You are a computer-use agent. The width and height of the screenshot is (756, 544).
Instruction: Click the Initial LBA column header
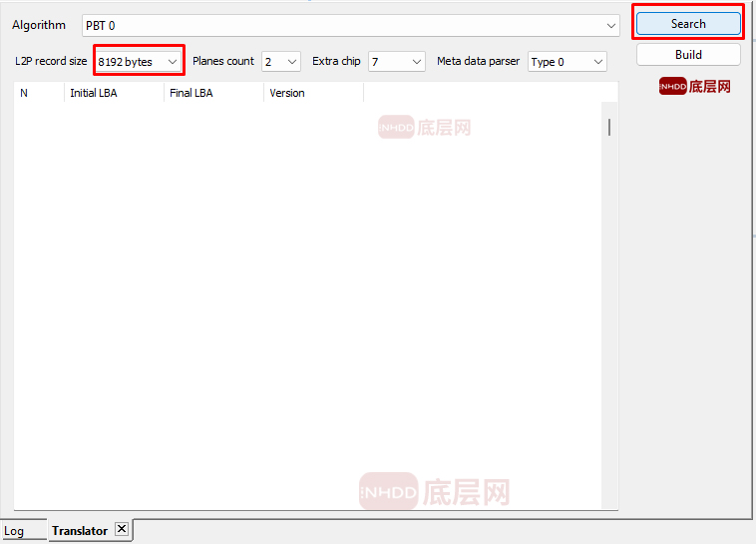tap(113, 93)
